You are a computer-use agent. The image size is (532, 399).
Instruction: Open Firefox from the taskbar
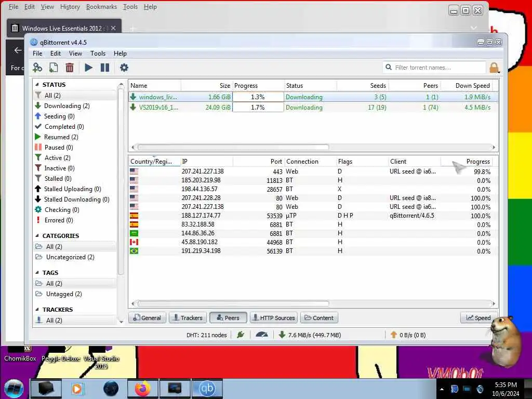143,389
